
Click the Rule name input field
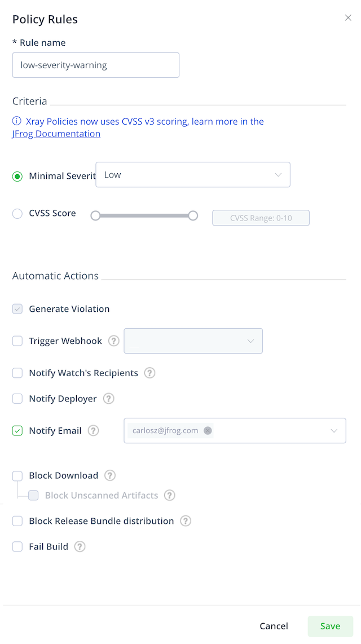click(x=96, y=65)
